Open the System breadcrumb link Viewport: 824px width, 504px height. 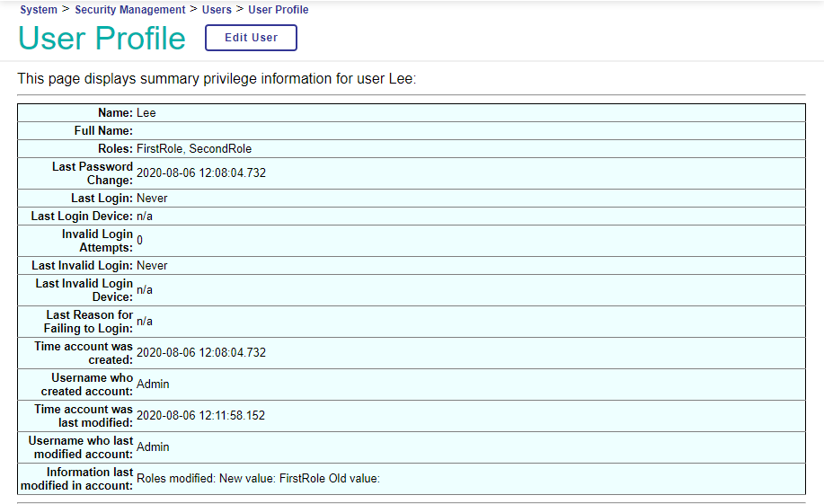point(39,10)
